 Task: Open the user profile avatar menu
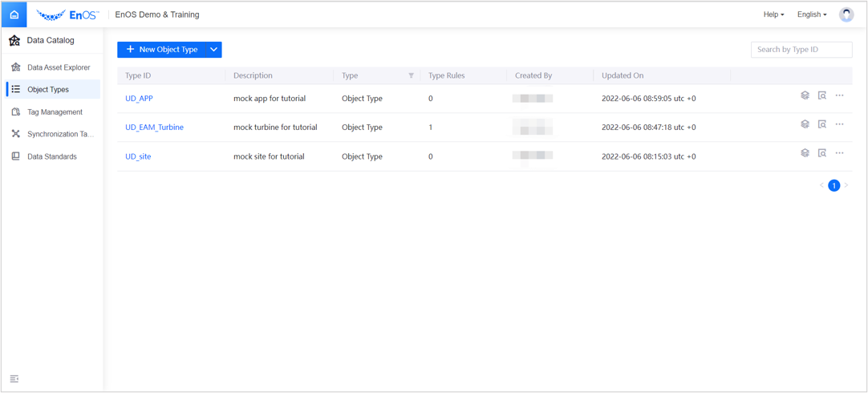[846, 14]
